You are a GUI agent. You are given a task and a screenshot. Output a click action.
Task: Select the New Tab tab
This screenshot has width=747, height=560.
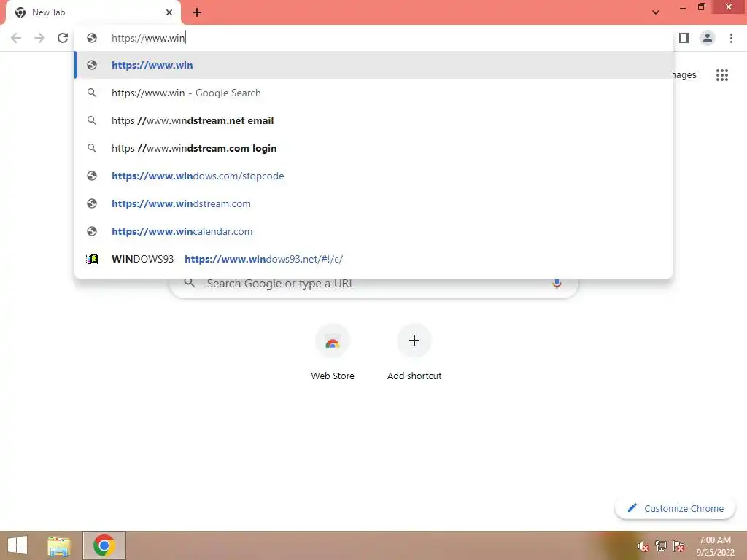tap(93, 13)
